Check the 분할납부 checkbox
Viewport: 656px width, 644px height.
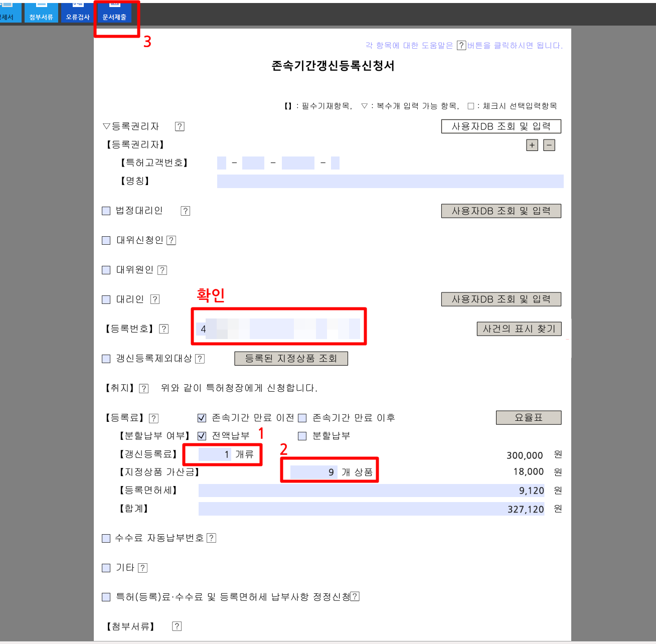[x=302, y=436]
